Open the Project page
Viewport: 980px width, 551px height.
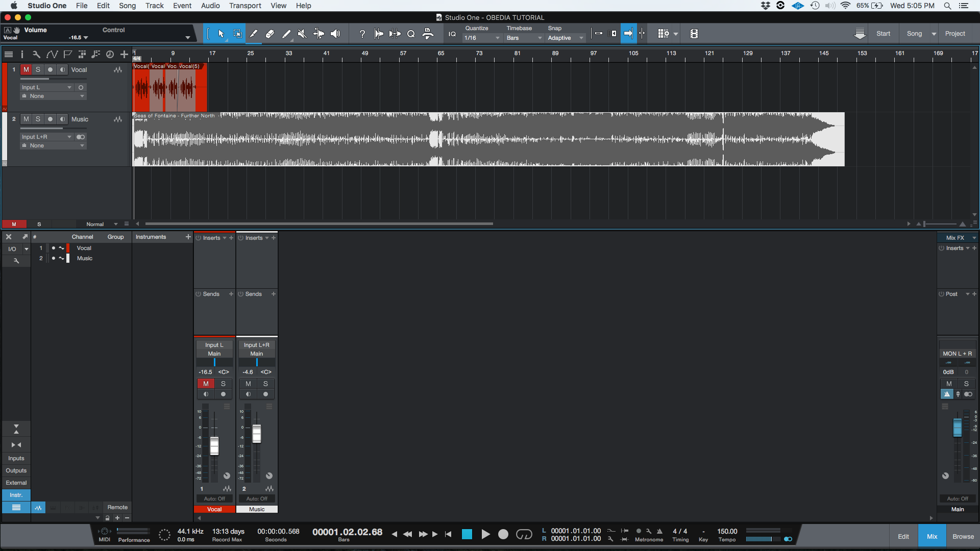[955, 33]
